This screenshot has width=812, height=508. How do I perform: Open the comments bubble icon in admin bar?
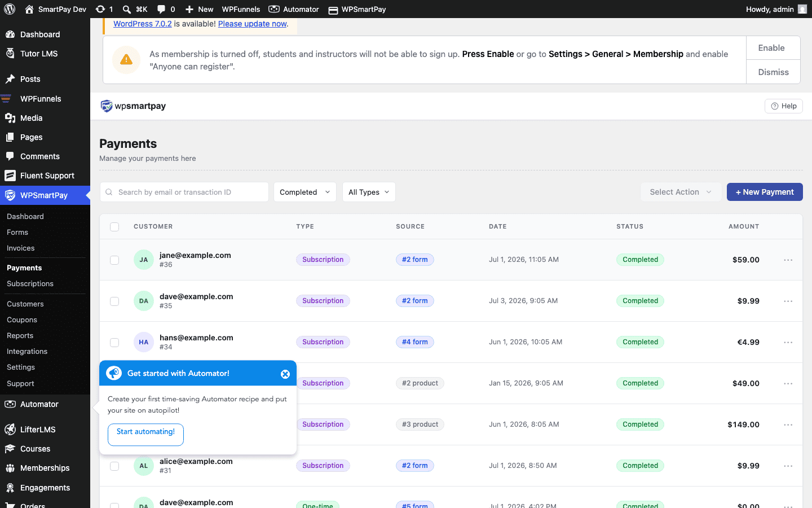161,9
